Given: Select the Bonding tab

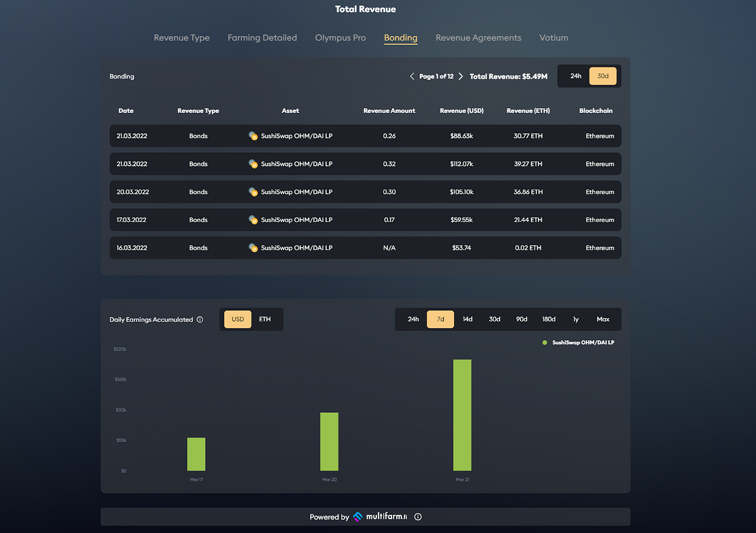Looking at the screenshot, I should coord(401,38).
